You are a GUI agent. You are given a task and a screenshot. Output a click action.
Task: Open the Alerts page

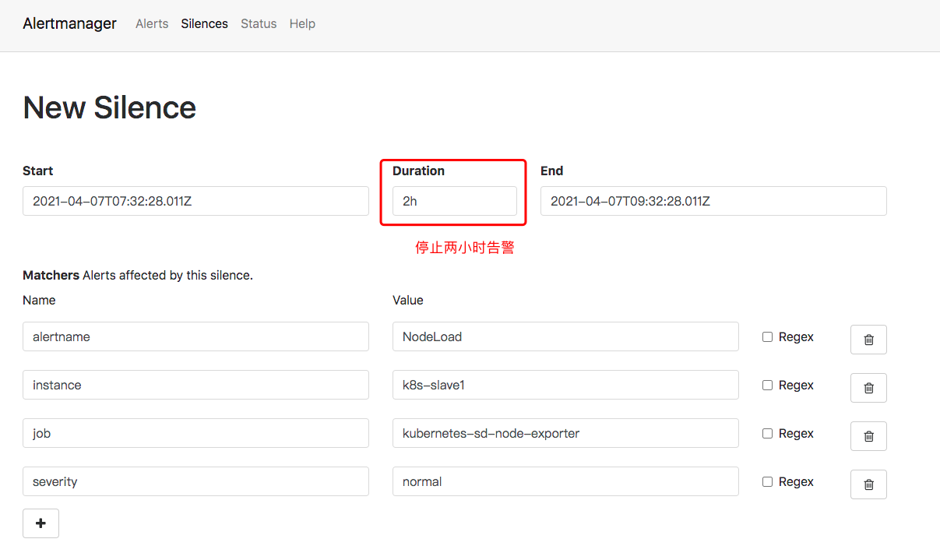tap(152, 23)
